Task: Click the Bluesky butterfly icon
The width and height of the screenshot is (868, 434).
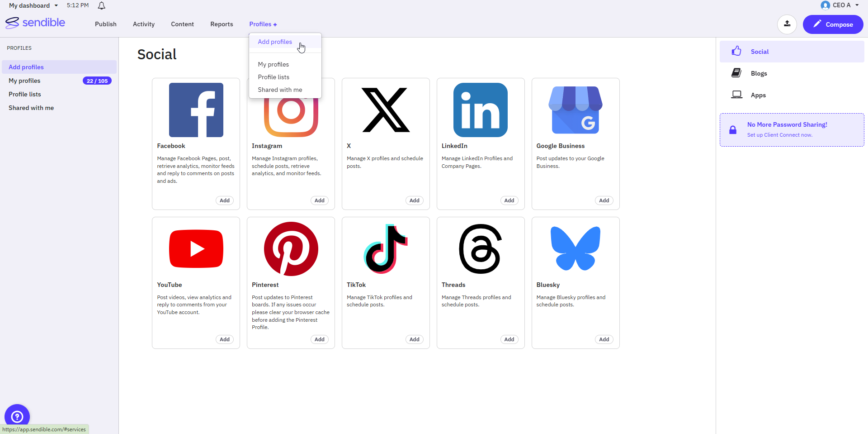Action: tap(576, 248)
